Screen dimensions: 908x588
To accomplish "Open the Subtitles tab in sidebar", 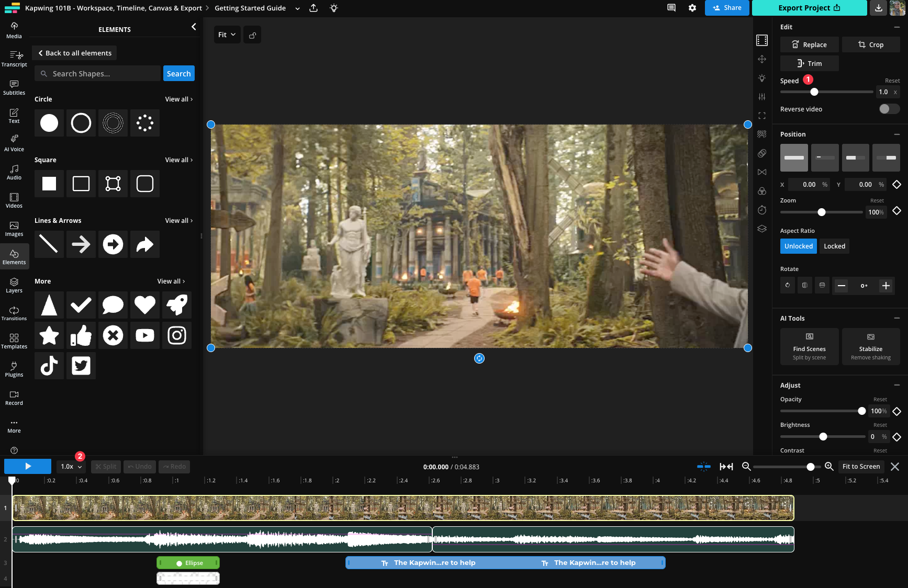I will (14, 87).
